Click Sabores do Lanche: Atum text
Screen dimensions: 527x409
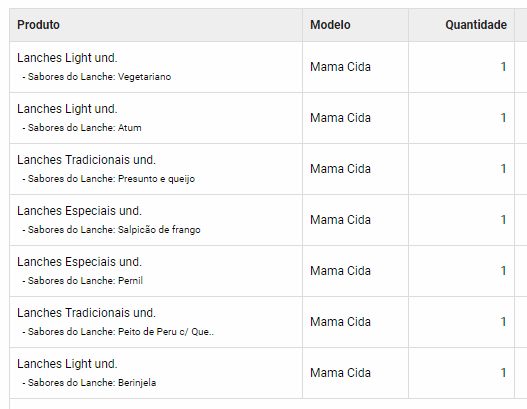click(82, 128)
